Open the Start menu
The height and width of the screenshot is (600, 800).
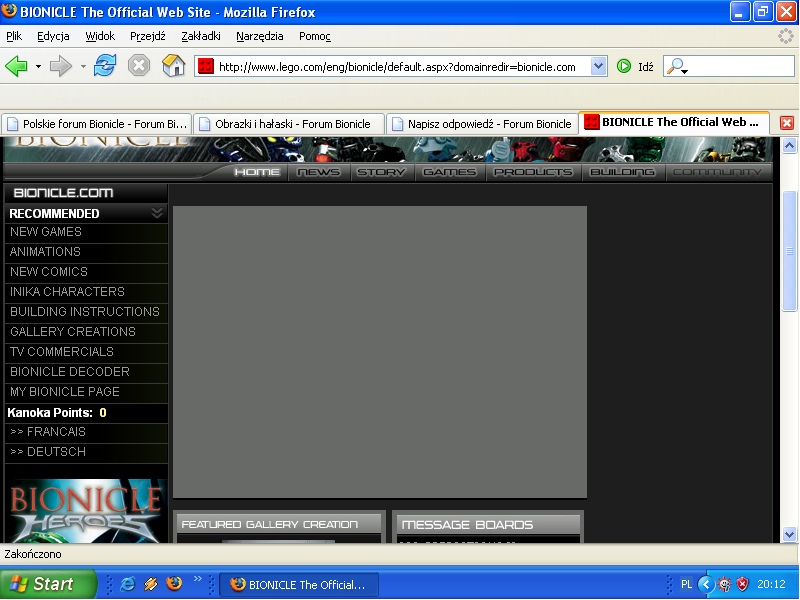(48, 584)
